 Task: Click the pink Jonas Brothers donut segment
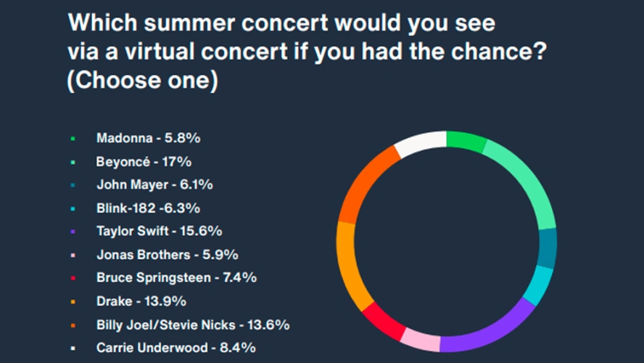(419, 339)
